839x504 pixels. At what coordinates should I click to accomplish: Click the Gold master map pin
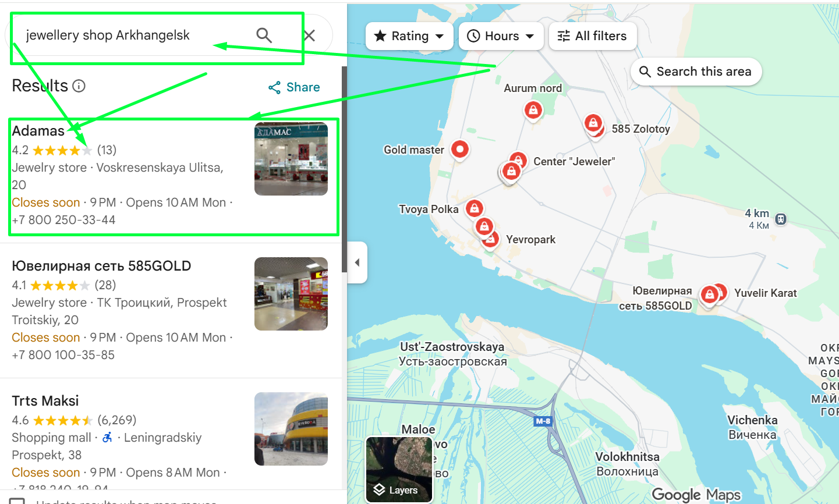(x=460, y=150)
